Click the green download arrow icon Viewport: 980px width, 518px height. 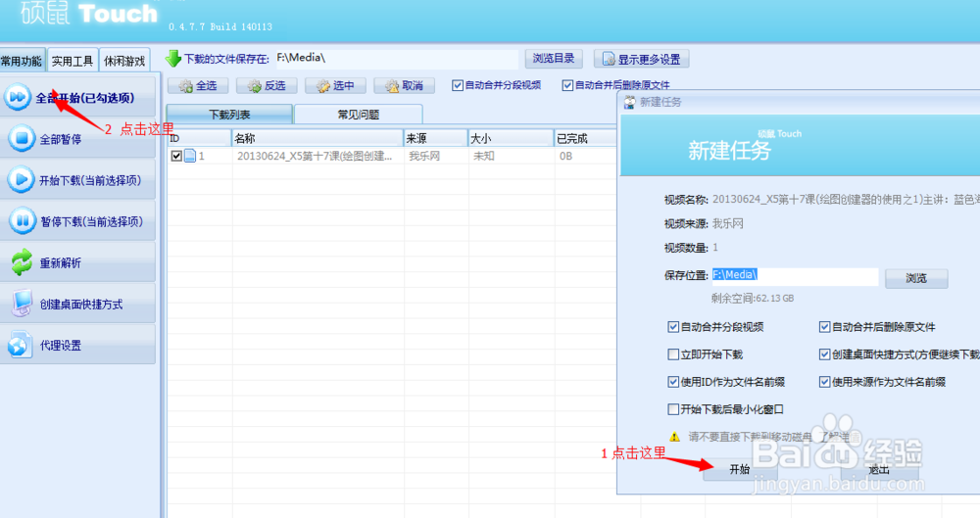pyautogui.click(x=172, y=59)
